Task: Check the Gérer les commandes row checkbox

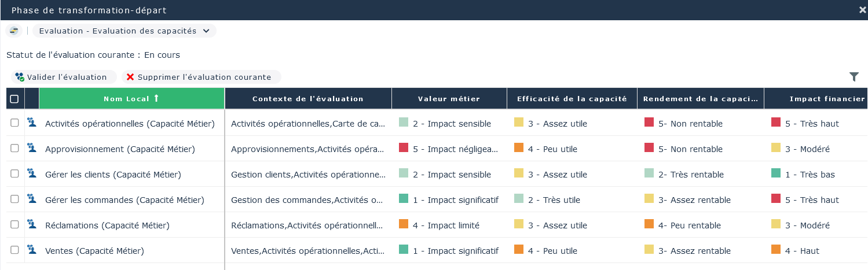Action: [x=14, y=199]
